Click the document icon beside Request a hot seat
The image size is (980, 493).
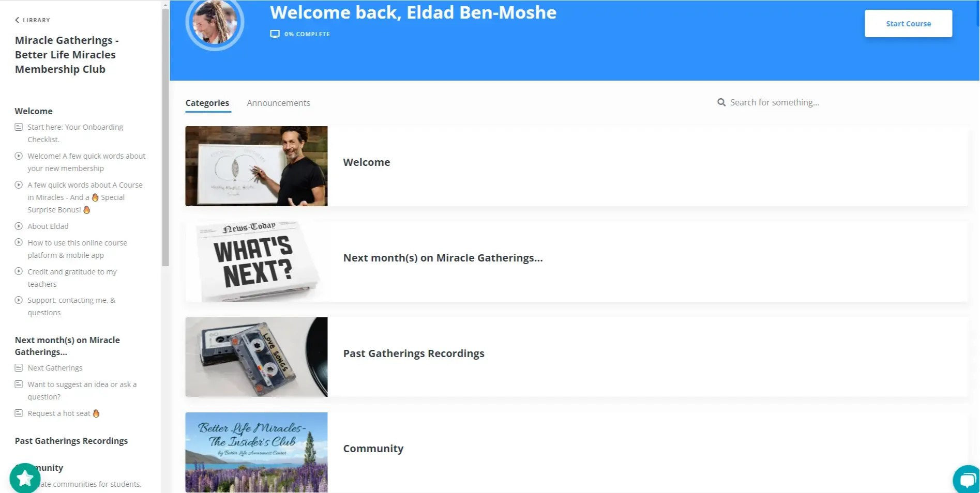click(19, 413)
